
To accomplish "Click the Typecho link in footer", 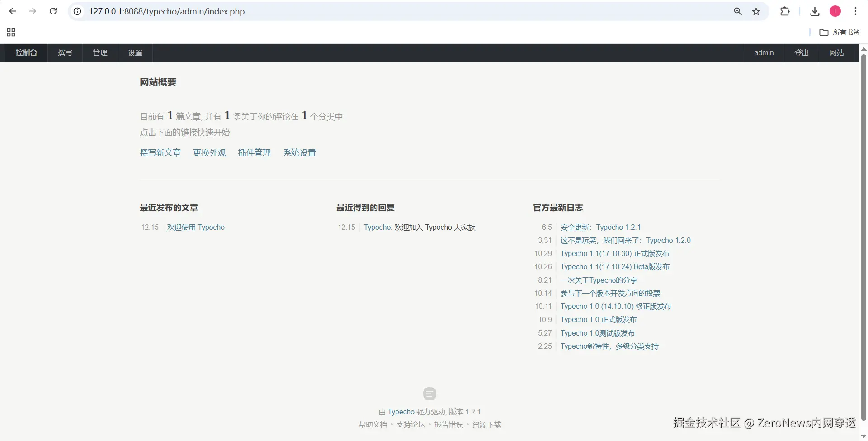I will pyautogui.click(x=401, y=412).
